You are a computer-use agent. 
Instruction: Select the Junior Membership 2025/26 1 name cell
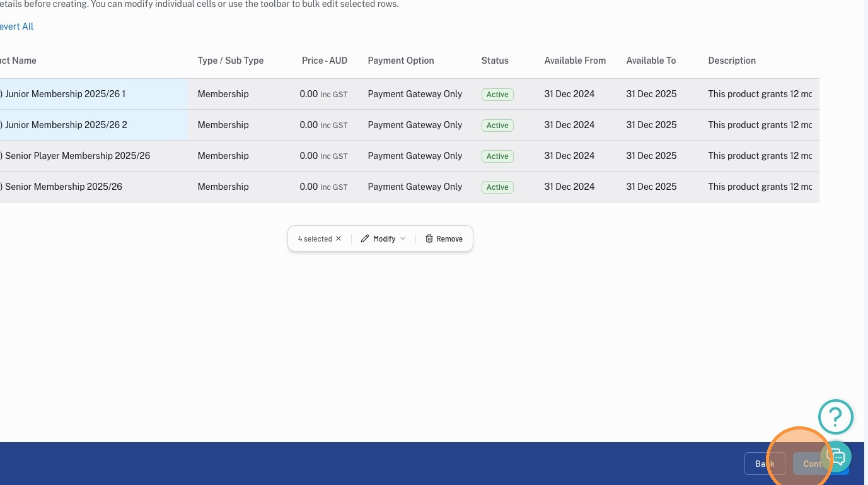(x=94, y=94)
